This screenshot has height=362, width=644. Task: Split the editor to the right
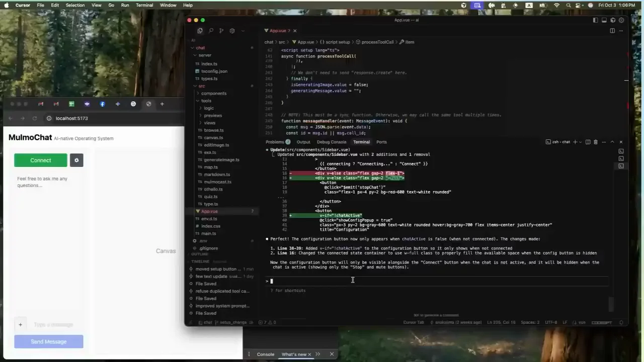click(612, 31)
